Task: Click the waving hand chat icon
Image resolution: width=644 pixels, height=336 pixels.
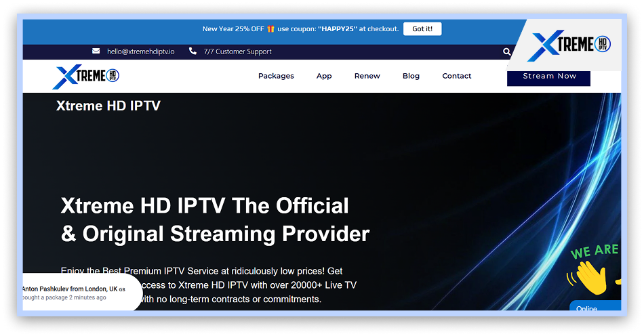Action: [591, 277]
